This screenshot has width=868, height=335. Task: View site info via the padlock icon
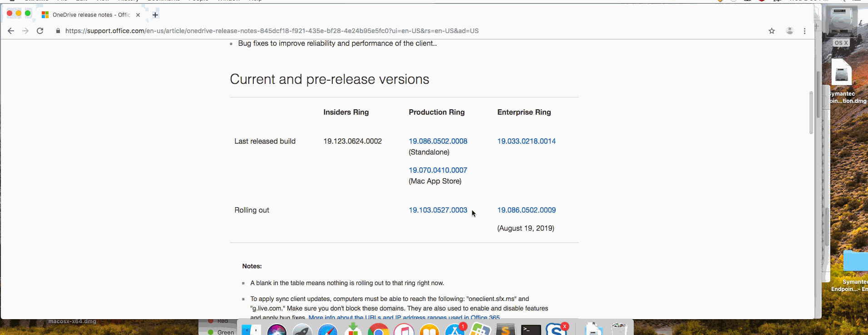click(x=58, y=31)
